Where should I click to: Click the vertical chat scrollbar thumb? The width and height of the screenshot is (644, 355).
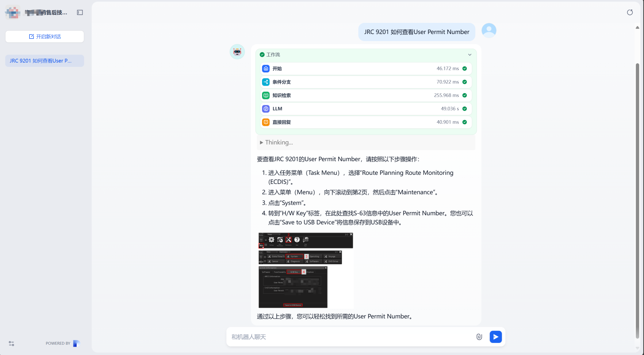[637, 201]
